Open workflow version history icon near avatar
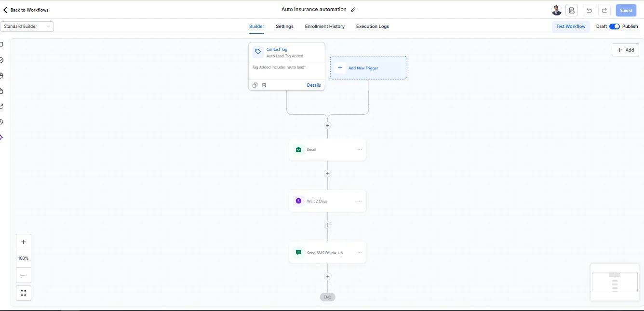The height and width of the screenshot is (311, 644). click(572, 10)
